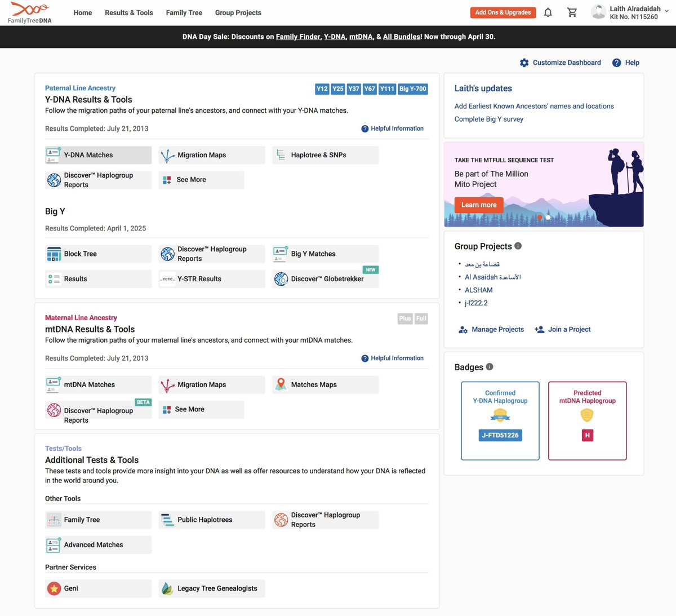This screenshot has width=676, height=616.
Task: Select the Big Y-700 badge
Action: (413, 89)
